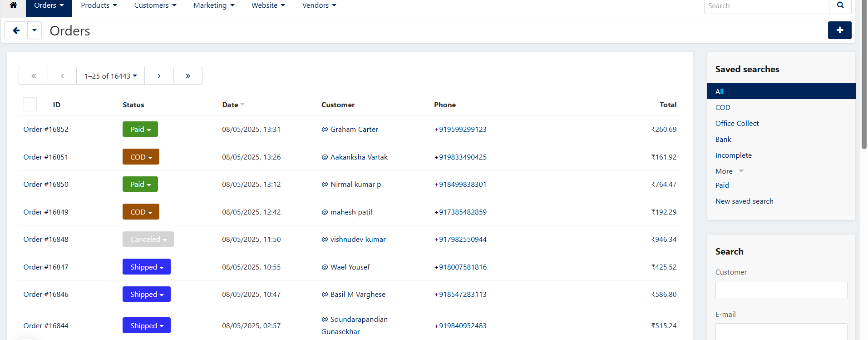Sort orders by Customer column
The width and height of the screenshot is (868, 340).
pos(338,105)
